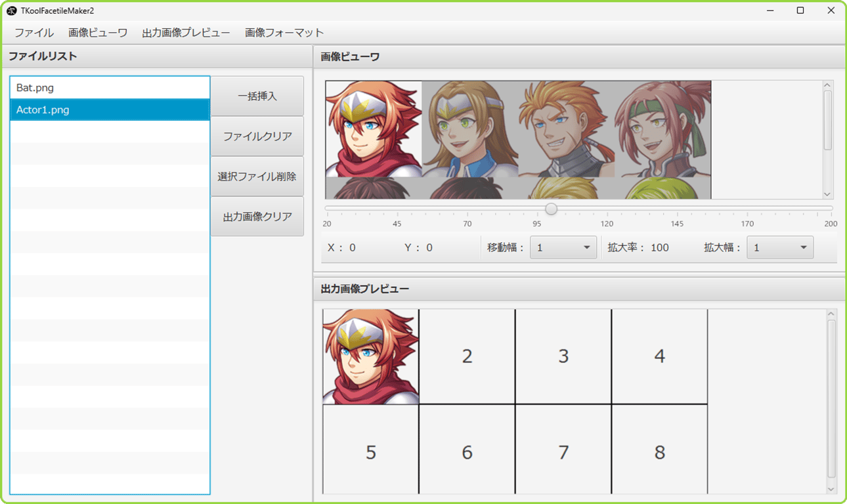Select Bat.png in the file list

point(110,87)
